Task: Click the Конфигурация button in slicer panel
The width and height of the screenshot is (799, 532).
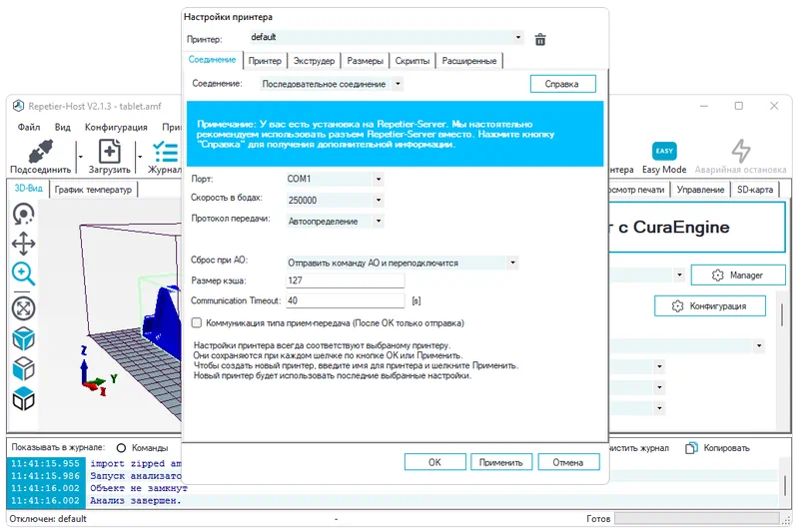Action: coord(710,306)
